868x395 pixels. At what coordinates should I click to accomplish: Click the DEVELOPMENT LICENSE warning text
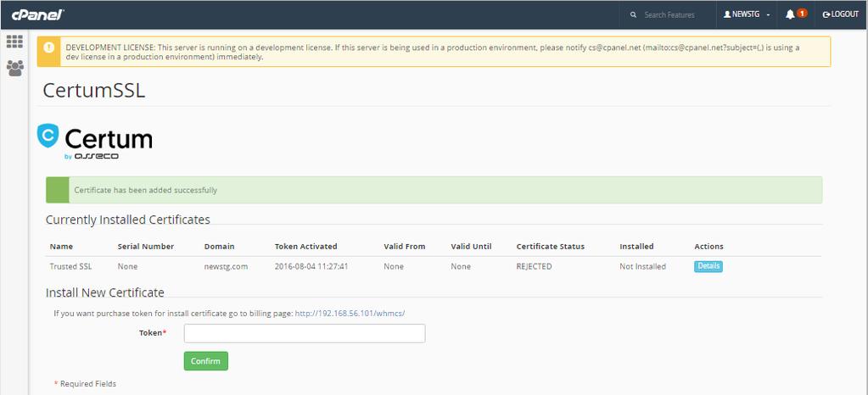(x=433, y=52)
